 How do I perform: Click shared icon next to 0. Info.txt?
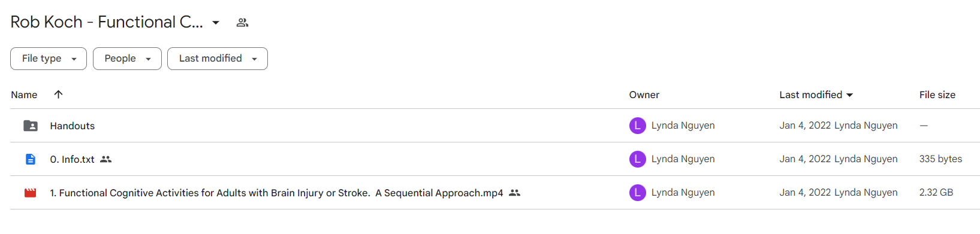pos(106,159)
